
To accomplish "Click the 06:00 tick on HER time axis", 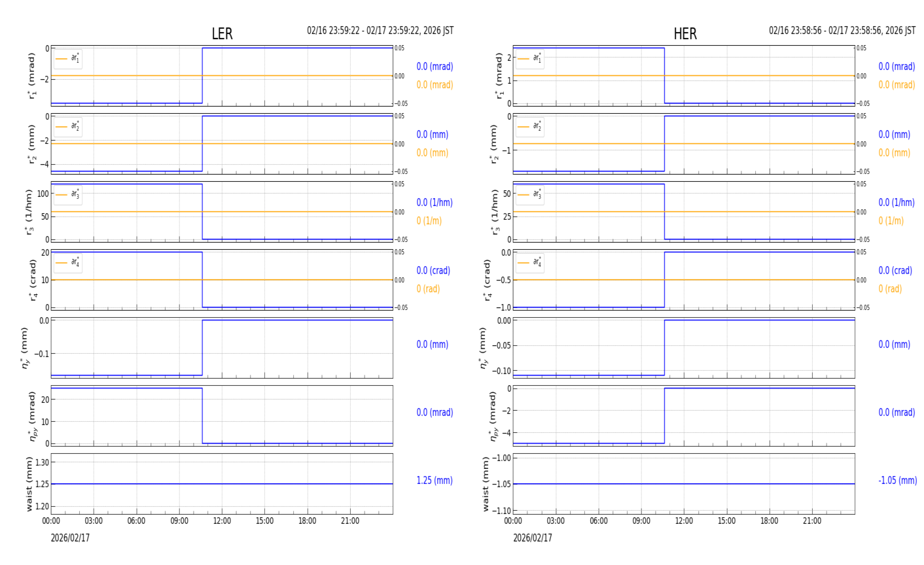I will tap(599, 521).
